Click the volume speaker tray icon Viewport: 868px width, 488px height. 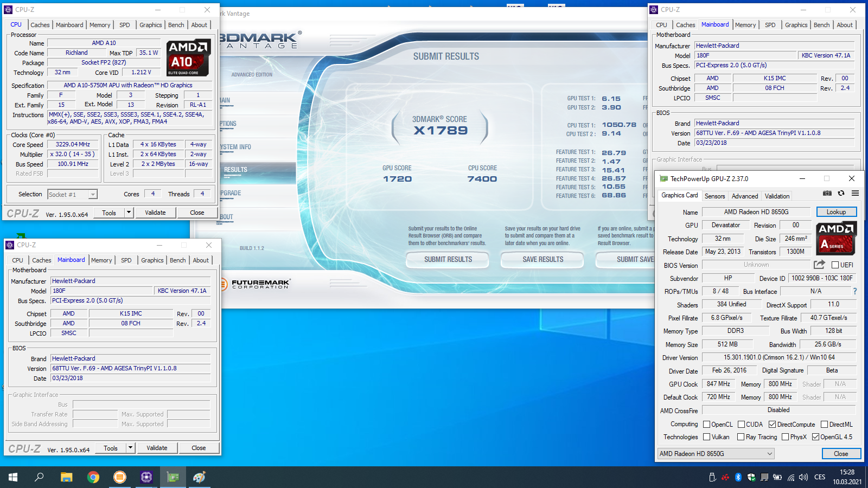point(803,477)
